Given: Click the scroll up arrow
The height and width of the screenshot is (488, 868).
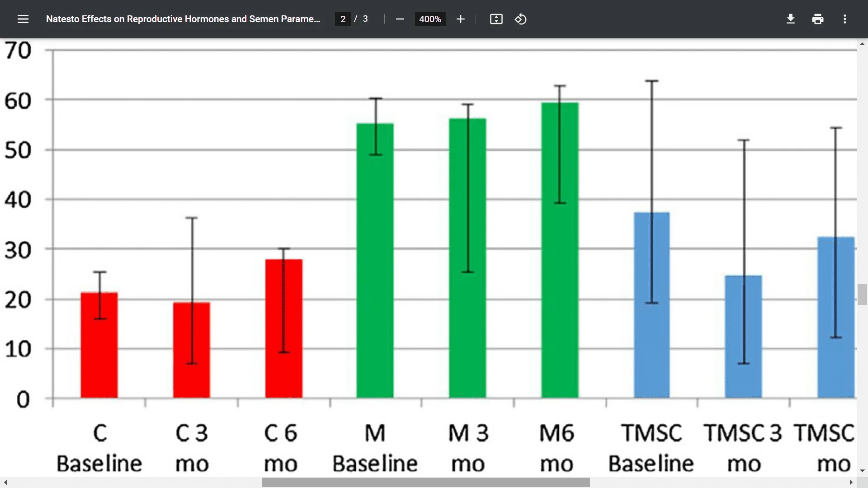Looking at the screenshot, I should coord(862,44).
